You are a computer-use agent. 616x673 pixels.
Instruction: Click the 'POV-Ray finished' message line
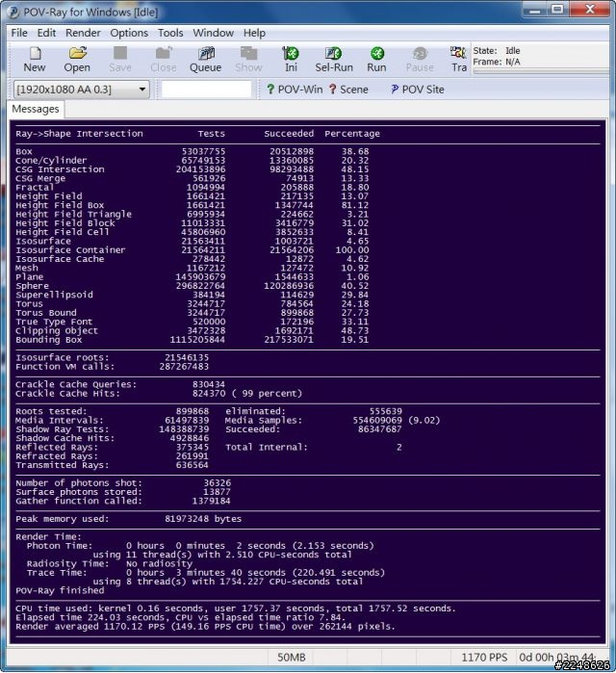(x=60, y=590)
